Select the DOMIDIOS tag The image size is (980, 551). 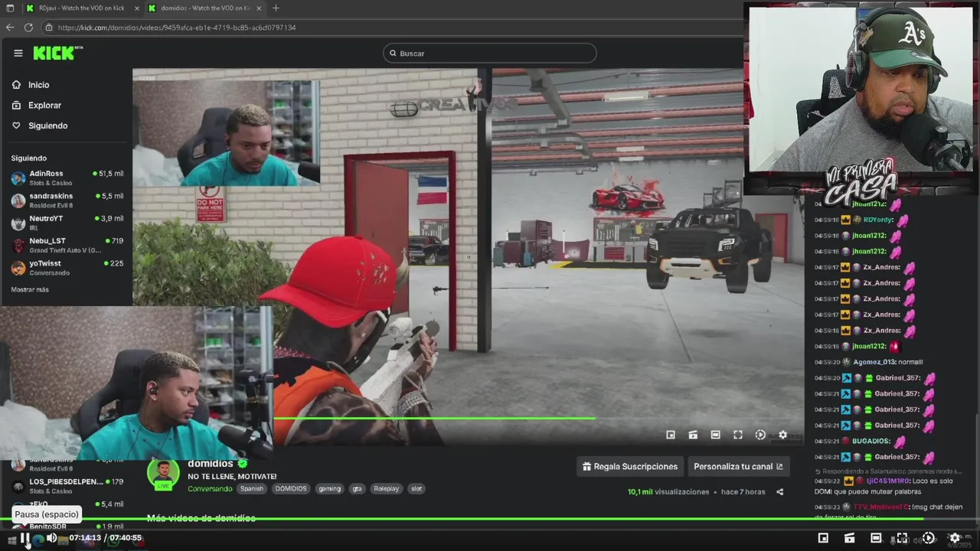[x=291, y=488]
